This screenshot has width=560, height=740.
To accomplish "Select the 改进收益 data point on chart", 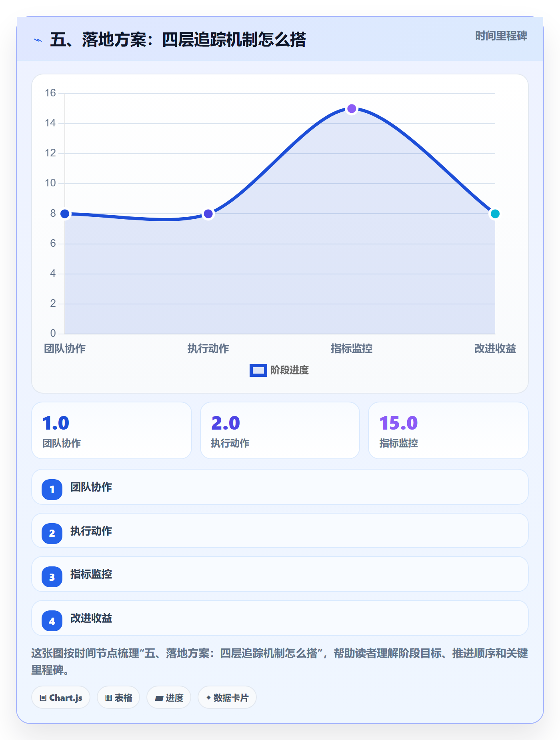I will tap(495, 214).
